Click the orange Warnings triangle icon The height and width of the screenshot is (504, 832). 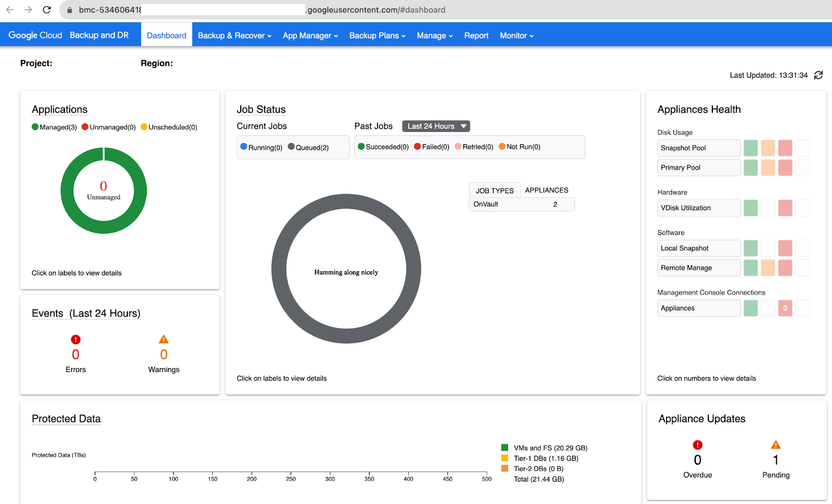(x=164, y=340)
